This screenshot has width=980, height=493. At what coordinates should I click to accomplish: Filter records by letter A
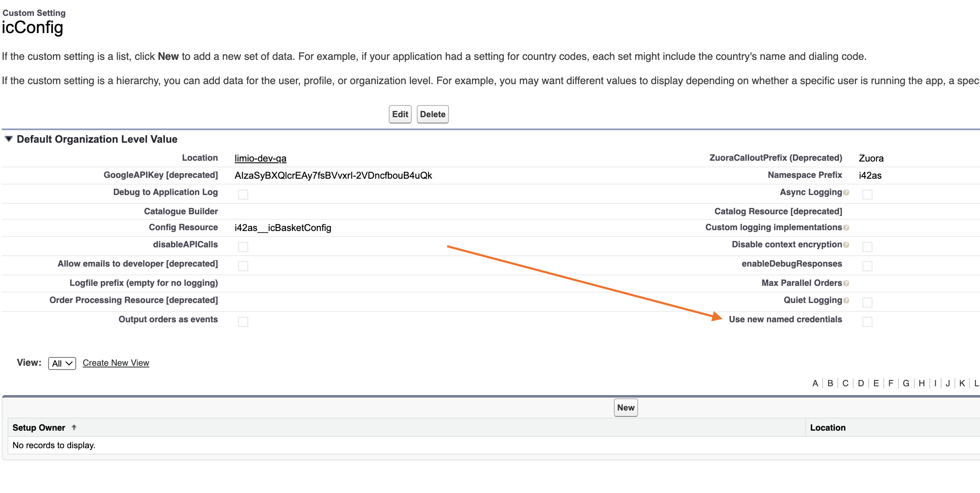tap(815, 383)
